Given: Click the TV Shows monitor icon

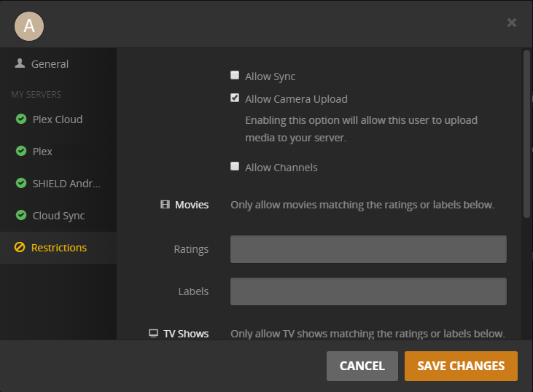Looking at the screenshot, I should 153,334.
